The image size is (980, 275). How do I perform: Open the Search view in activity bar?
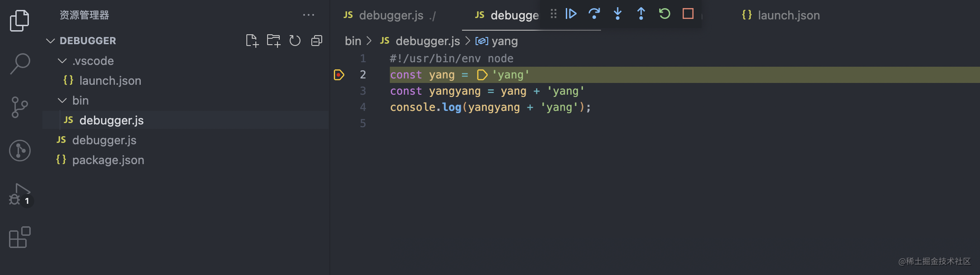click(x=20, y=64)
